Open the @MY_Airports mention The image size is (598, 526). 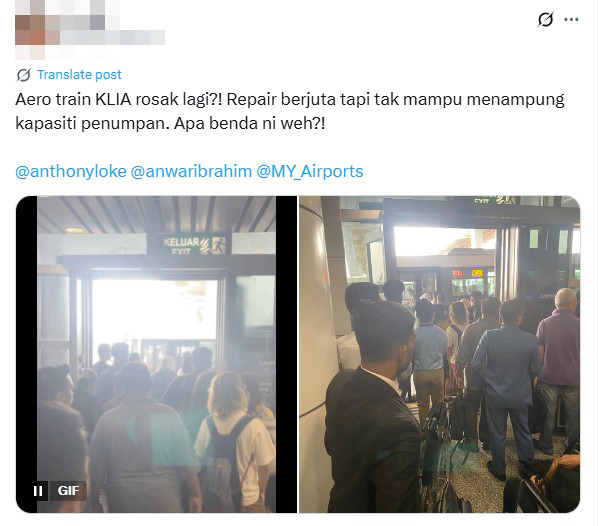tap(310, 171)
